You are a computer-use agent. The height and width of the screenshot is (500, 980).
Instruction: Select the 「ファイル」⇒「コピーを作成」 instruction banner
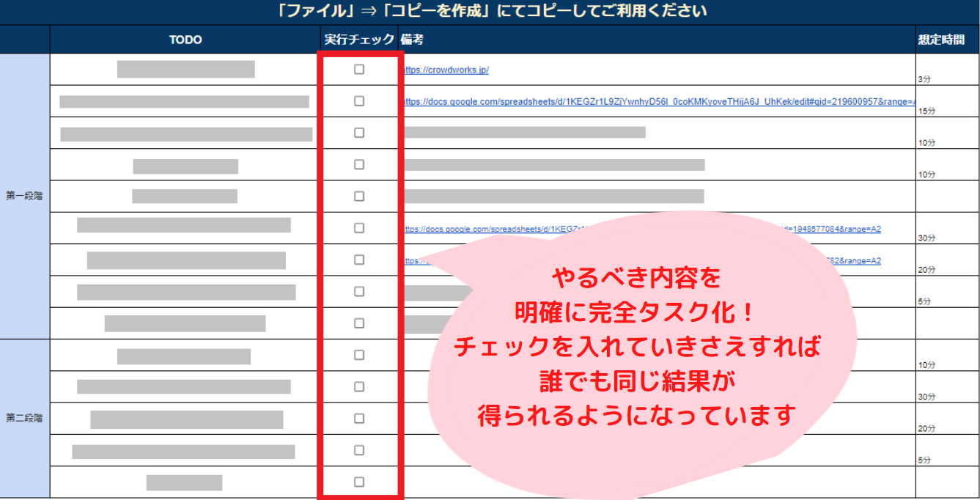point(490,12)
